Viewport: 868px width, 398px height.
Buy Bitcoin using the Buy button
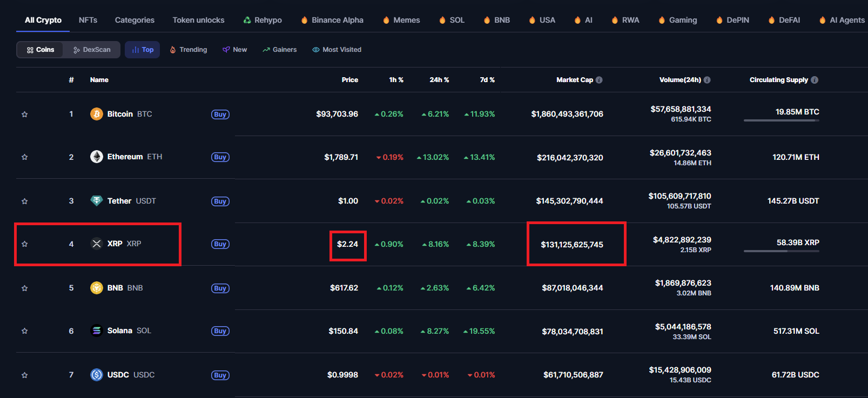coord(220,114)
